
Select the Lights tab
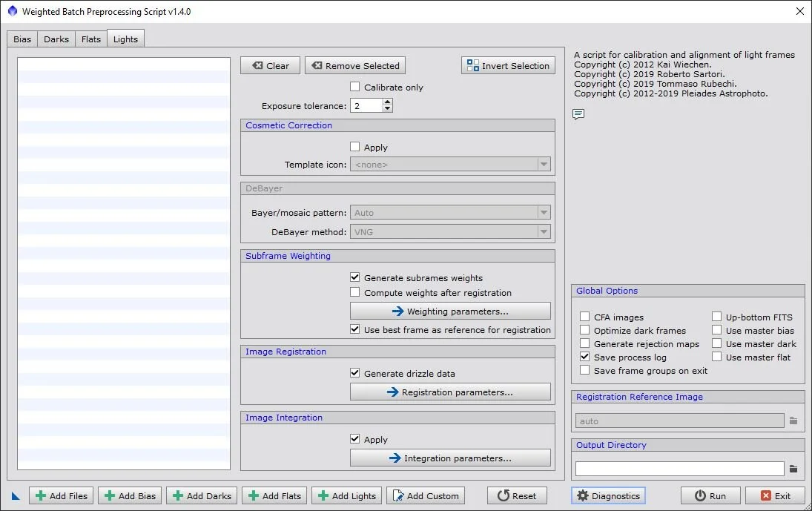pyautogui.click(x=126, y=39)
